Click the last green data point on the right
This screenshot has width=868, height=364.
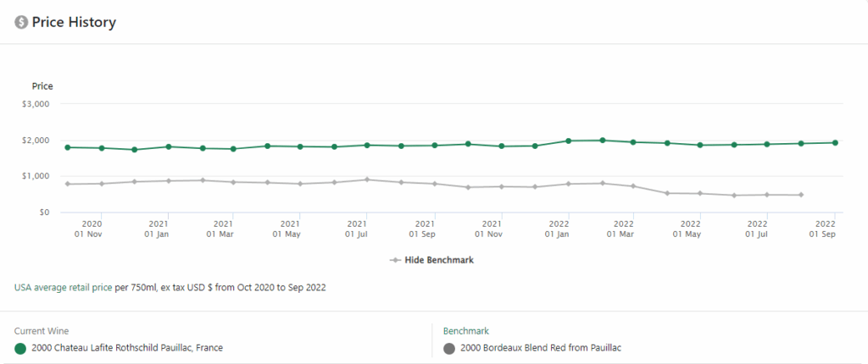pyautogui.click(x=835, y=142)
